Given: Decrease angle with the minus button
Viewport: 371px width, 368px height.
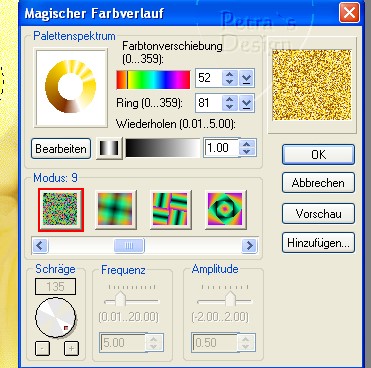Looking at the screenshot, I should pyautogui.click(x=42, y=349).
